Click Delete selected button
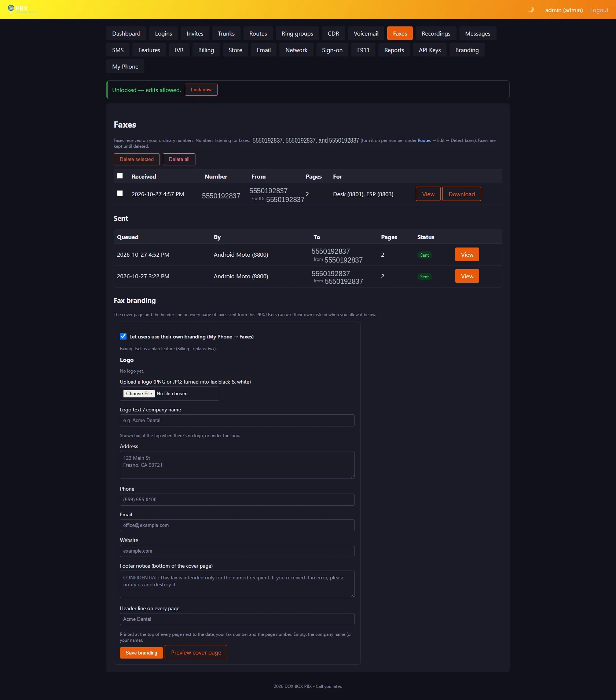Viewport: 616px width, 700px height. coord(137,159)
